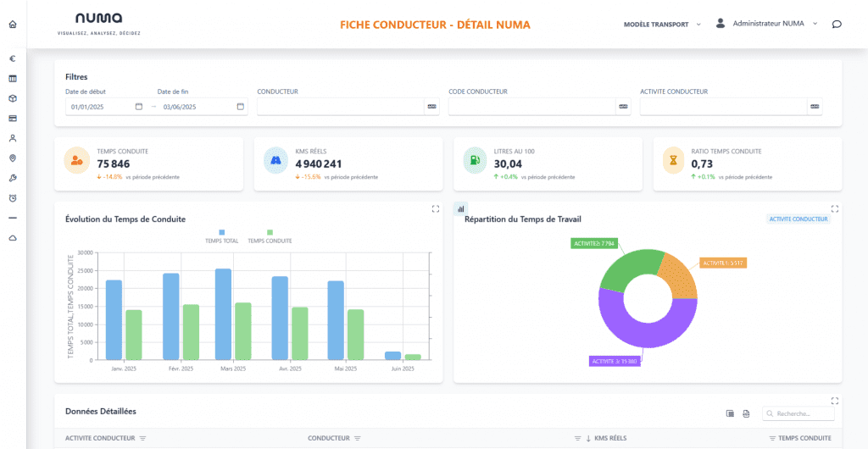Open the euro finance section in sidebar
The height and width of the screenshot is (449, 868).
click(13, 59)
